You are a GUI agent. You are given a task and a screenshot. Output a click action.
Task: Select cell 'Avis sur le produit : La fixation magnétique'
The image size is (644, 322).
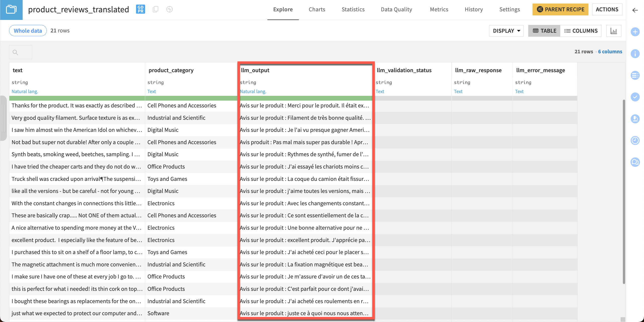pos(306,264)
